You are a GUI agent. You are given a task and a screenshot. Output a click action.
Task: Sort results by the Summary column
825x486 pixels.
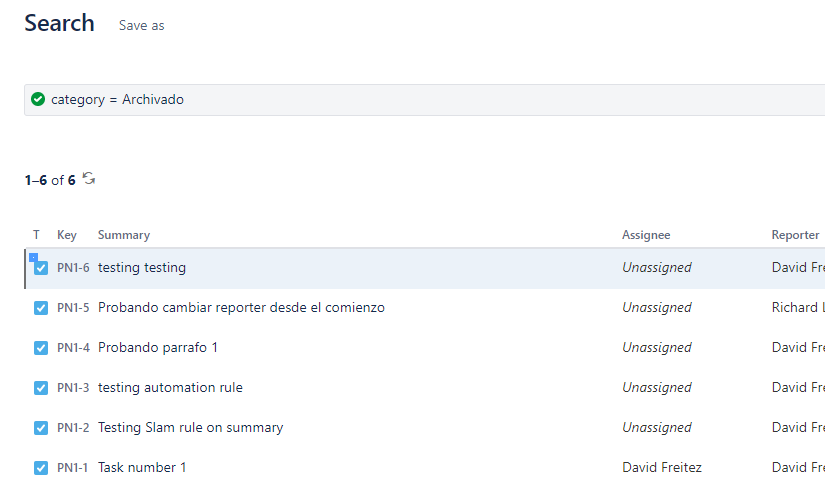coord(124,235)
